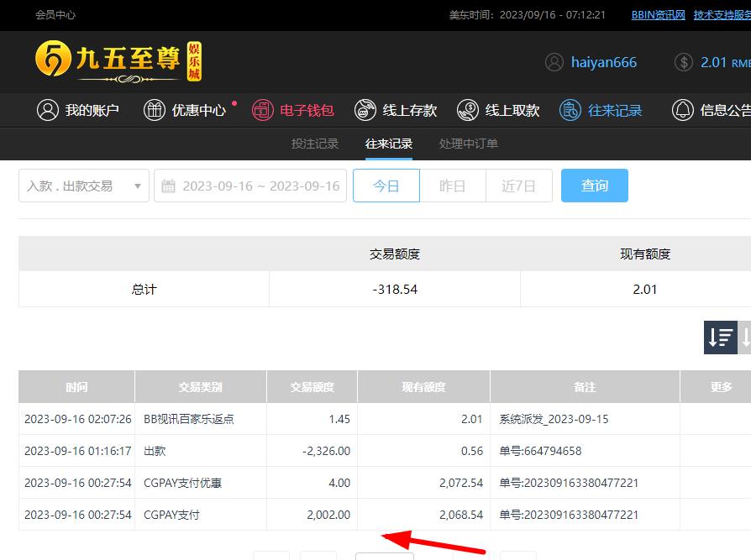Open the 电子钱包 wallet icon
The image size is (751, 560).
pyautogui.click(x=263, y=110)
